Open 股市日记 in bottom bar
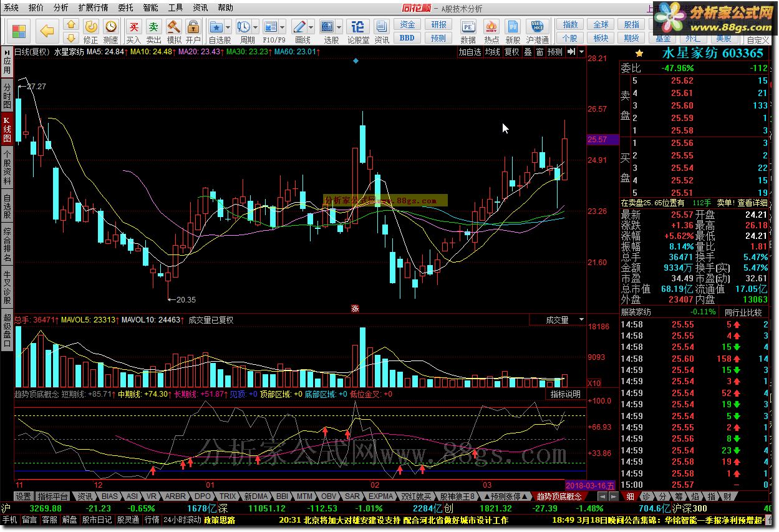 coord(97,520)
